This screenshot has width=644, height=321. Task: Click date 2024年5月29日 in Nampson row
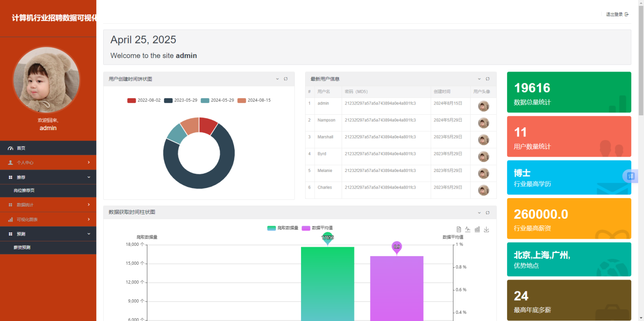coord(448,120)
